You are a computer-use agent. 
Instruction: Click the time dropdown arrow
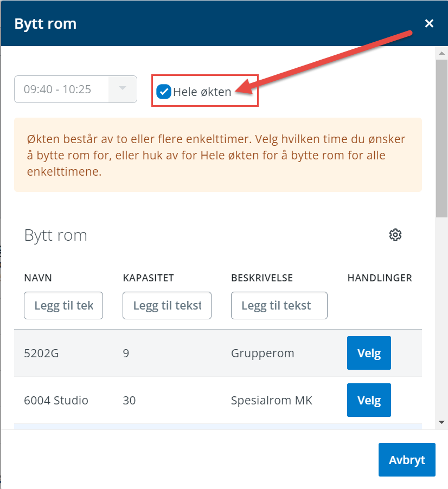pyautogui.click(x=123, y=89)
